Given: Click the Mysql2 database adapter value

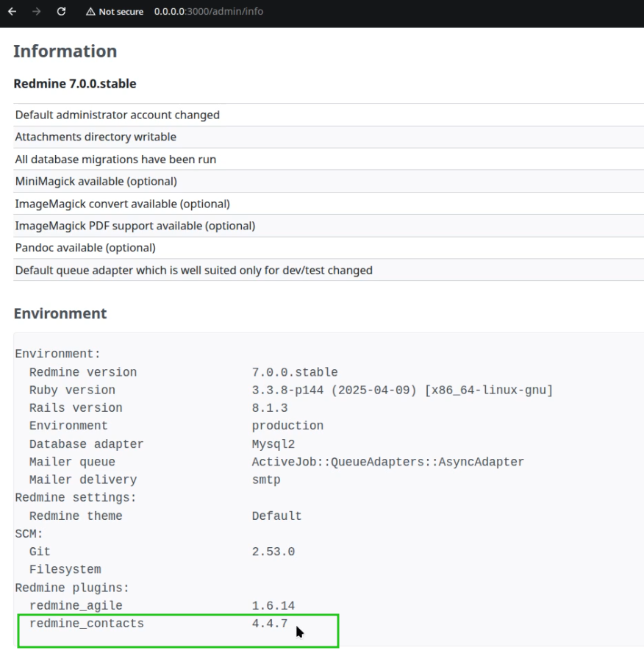Looking at the screenshot, I should click(x=273, y=444).
